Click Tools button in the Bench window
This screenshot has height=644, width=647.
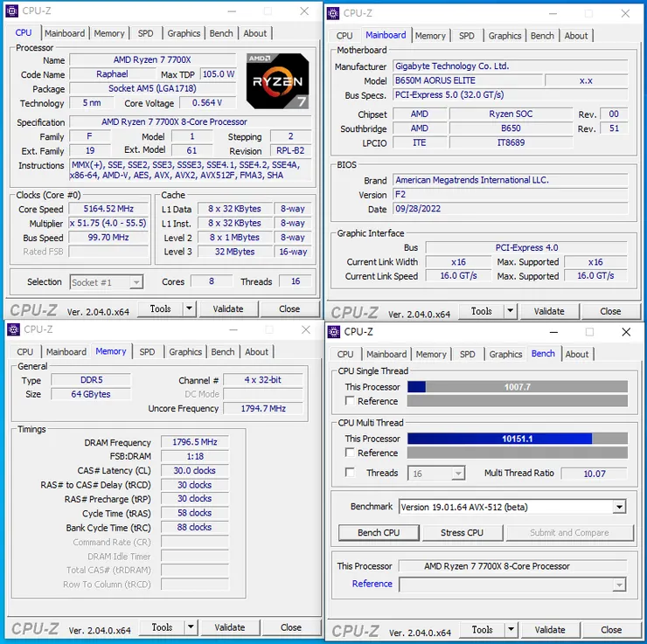483,629
